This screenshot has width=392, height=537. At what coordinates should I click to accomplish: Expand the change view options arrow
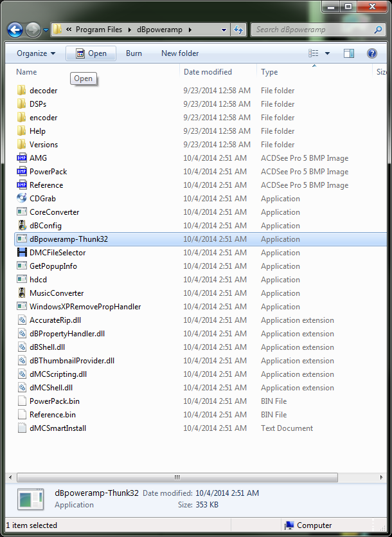click(328, 53)
